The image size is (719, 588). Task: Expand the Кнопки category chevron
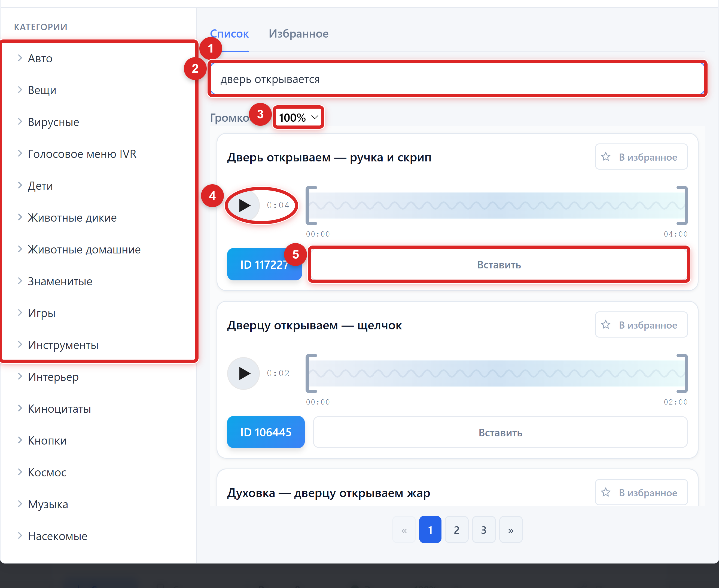[20, 440]
